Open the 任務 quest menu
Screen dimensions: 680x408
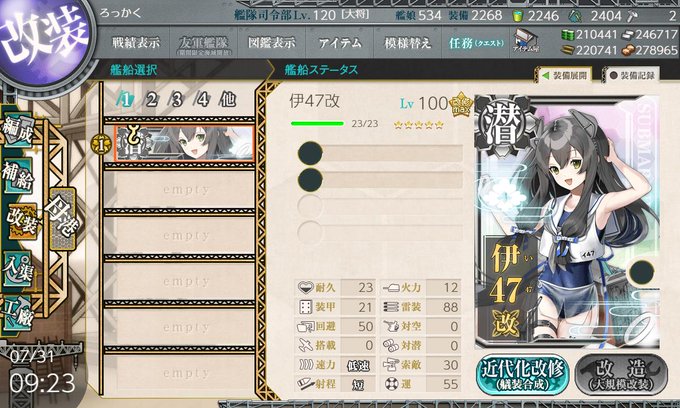[x=476, y=42]
